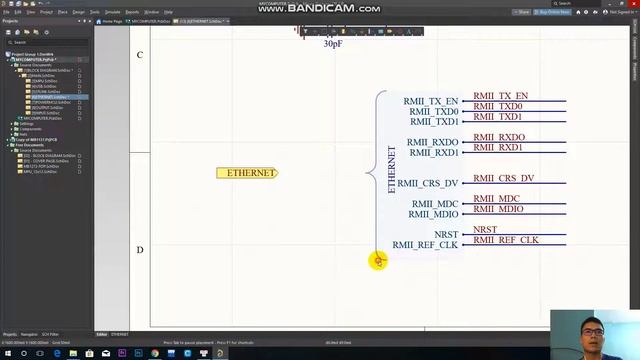Viewport: 640px width, 360px height.
Task: Click the Save All icon in title bar
Action: 18,4
